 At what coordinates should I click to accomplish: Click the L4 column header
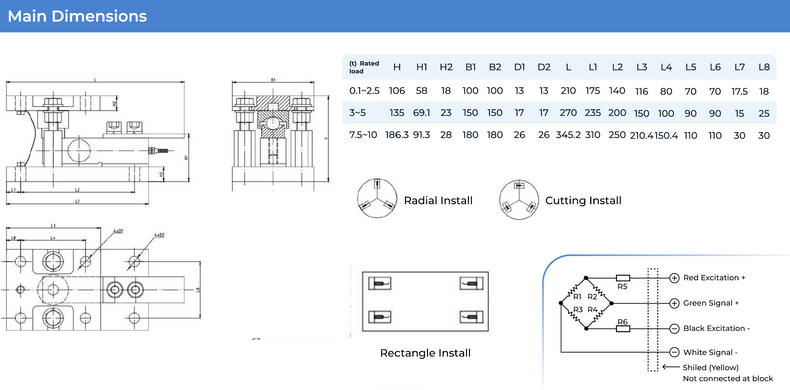point(666,67)
